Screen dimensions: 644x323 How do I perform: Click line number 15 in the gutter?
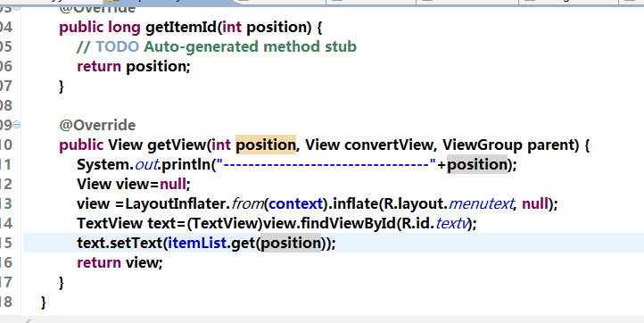pos(6,243)
